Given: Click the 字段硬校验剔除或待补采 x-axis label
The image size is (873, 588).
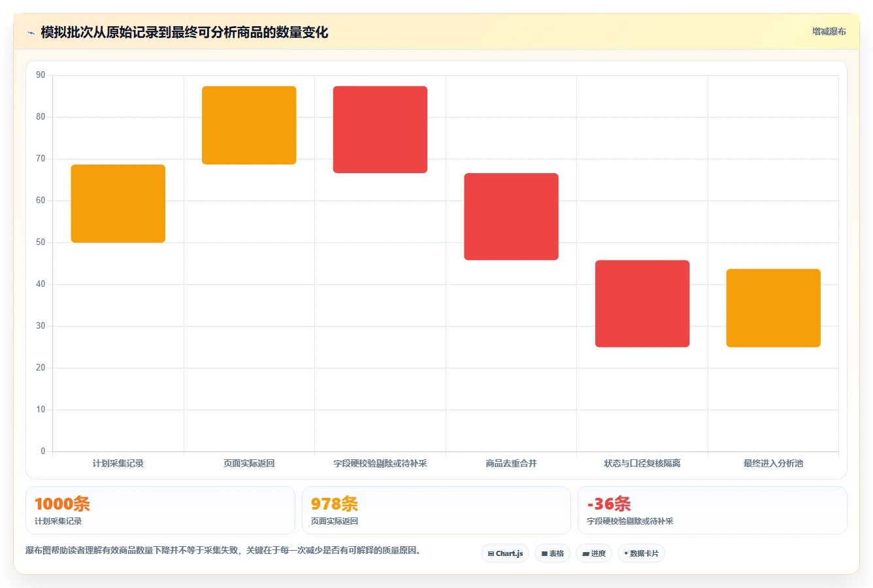Looking at the screenshot, I should [x=380, y=463].
